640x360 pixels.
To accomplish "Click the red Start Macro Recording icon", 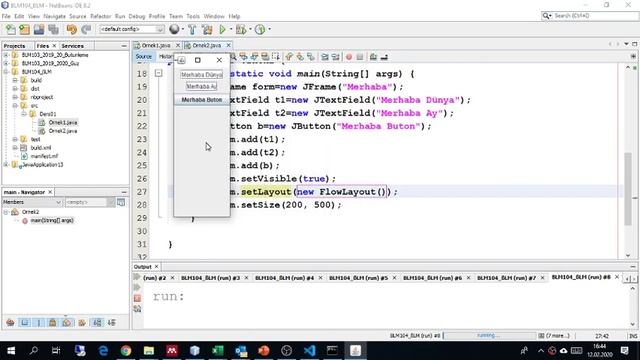I will point(349,57).
